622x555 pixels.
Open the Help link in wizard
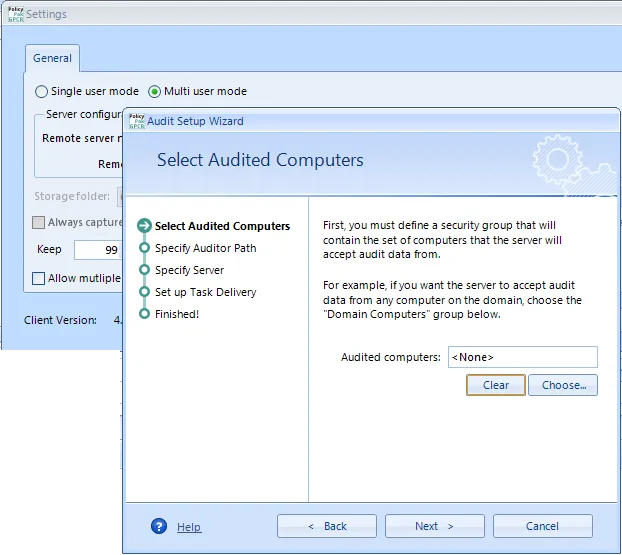coord(189,527)
